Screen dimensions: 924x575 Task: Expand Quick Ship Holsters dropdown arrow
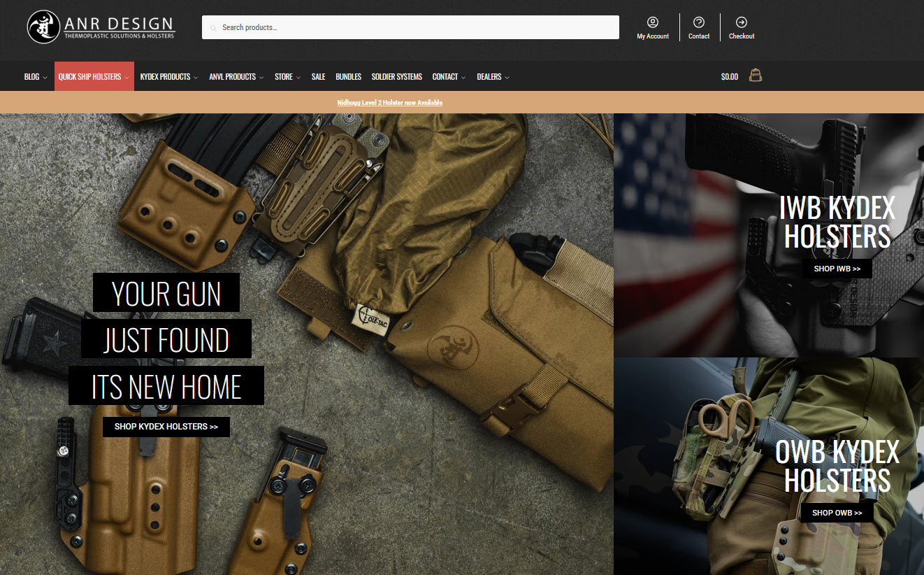[127, 78]
